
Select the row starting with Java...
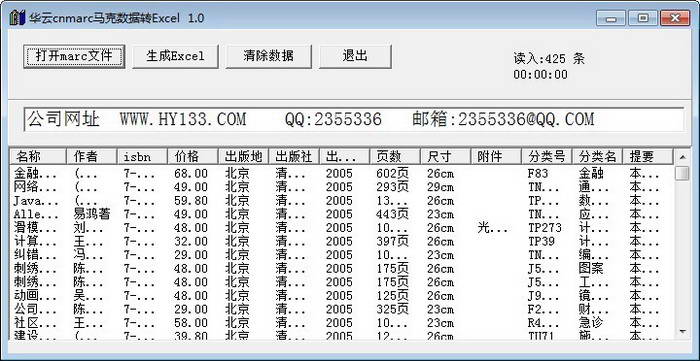pyautogui.click(x=342, y=200)
